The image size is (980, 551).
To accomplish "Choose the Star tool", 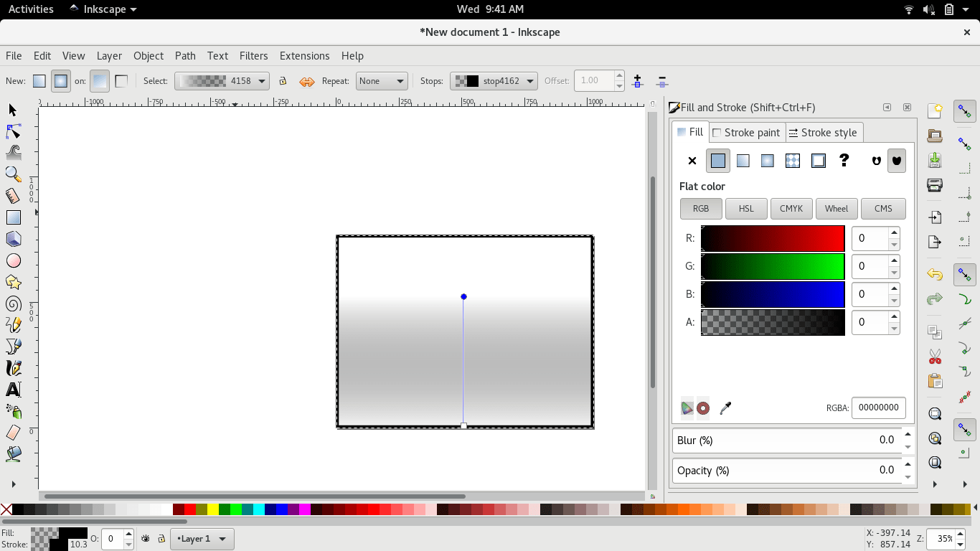I will tap(13, 282).
